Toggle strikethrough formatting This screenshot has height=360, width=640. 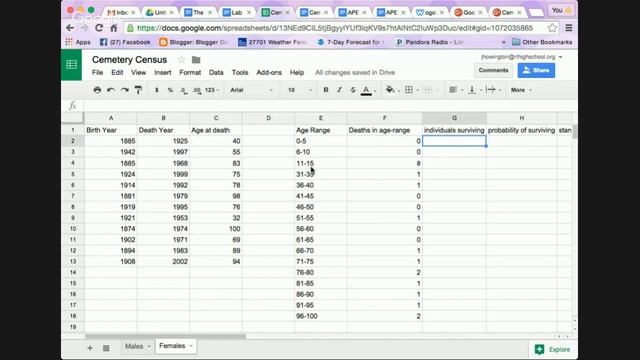point(353,90)
